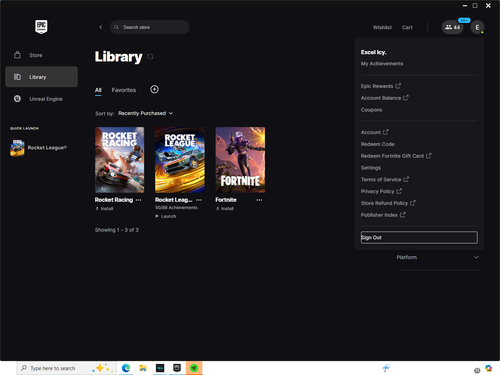Image resolution: width=500 pixels, height=375 pixels.
Task: Open Publisher Index link
Action: 383,215
